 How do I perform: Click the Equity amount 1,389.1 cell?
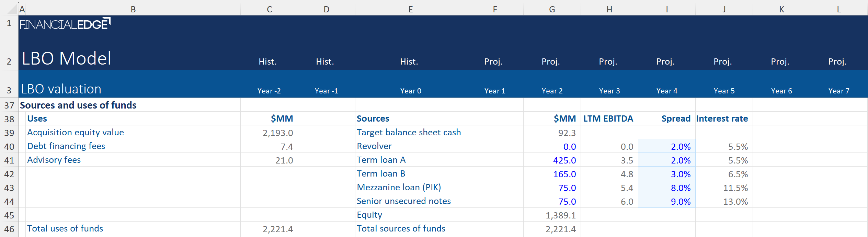click(552, 215)
